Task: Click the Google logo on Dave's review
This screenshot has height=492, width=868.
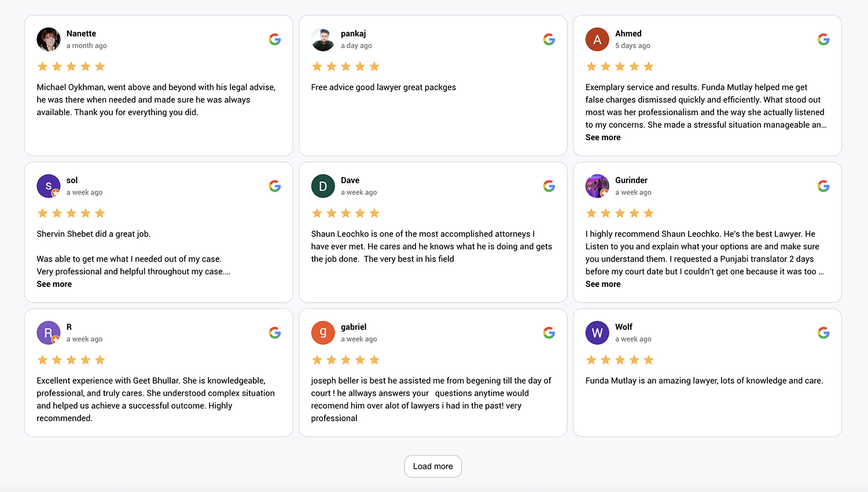Action: click(x=549, y=186)
